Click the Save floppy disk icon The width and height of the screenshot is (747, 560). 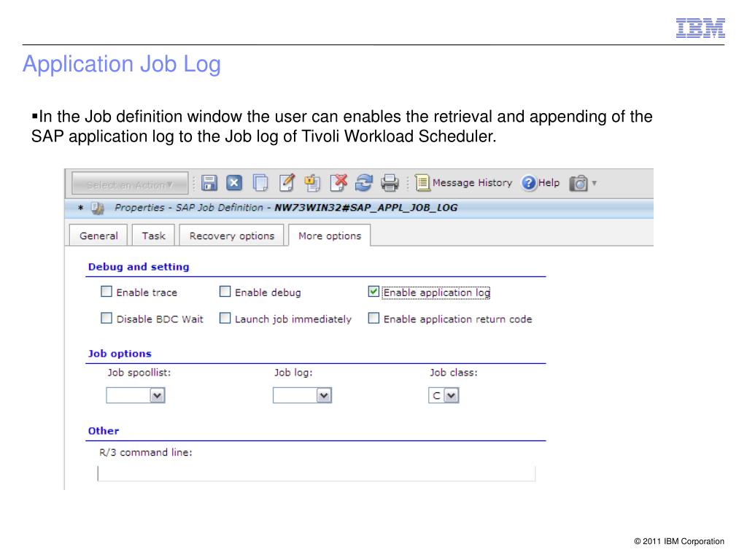(x=209, y=183)
